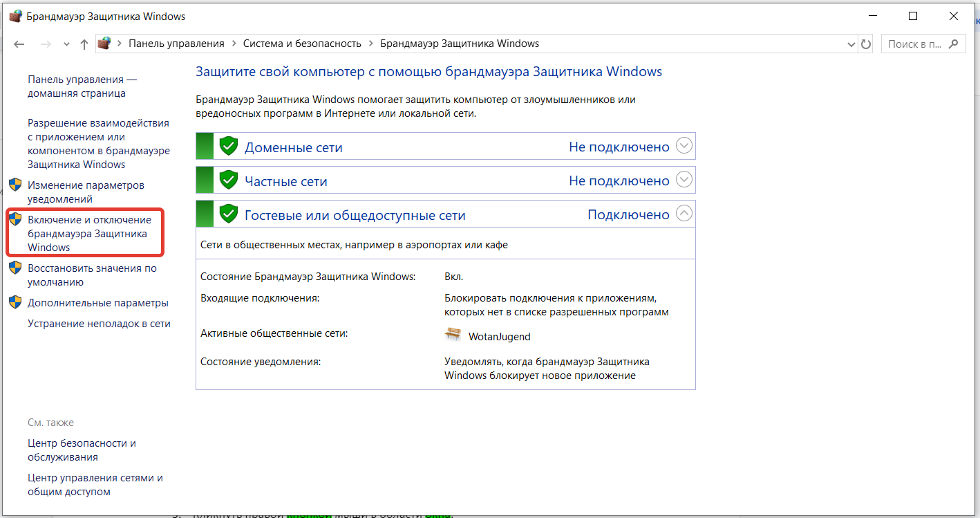Click the magnifier search icon
The width and height of the screenshot is (980, 518).
click(x=954, y=44)
